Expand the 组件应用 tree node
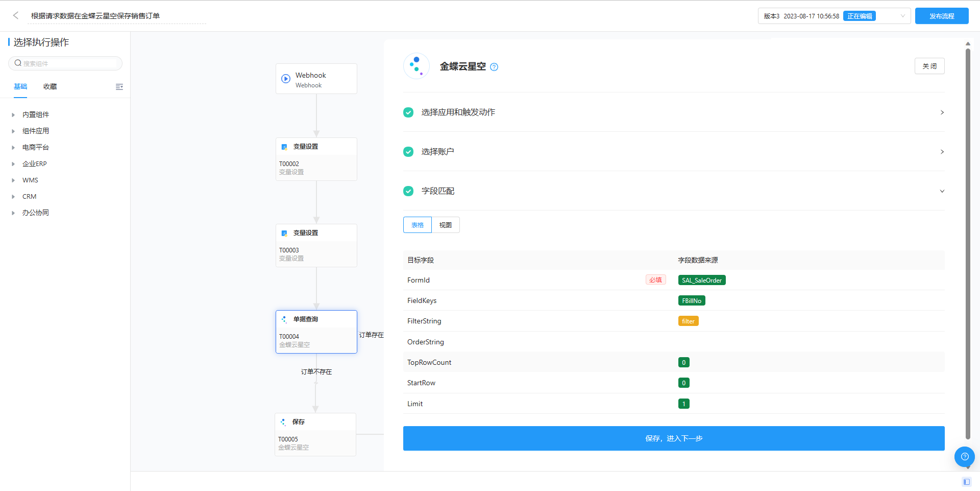Viewport: 980px width, 491px height. pyautogui.click(x=13, y=131)
